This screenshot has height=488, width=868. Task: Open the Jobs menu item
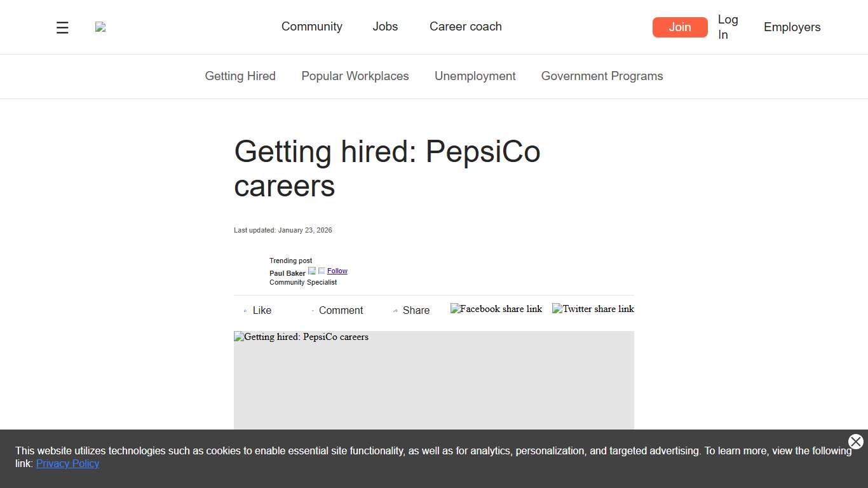[385, 27]
